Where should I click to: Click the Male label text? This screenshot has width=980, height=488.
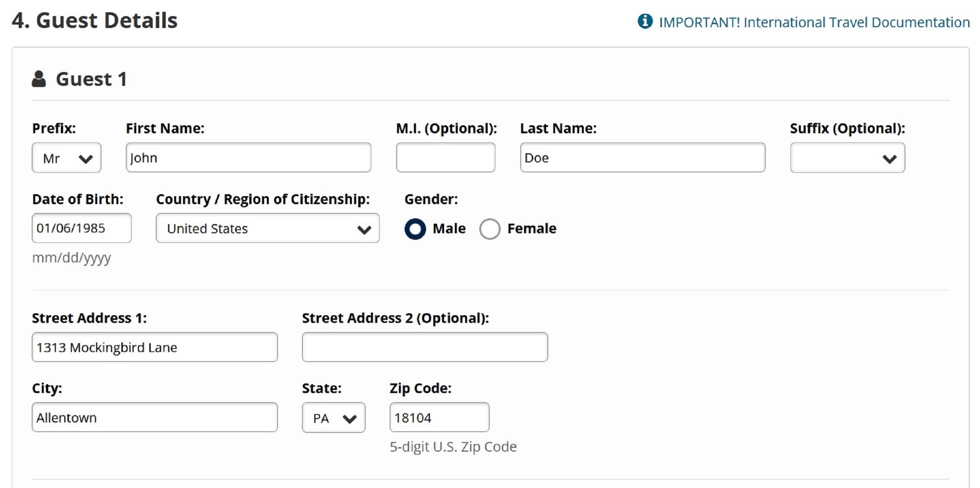449,228
